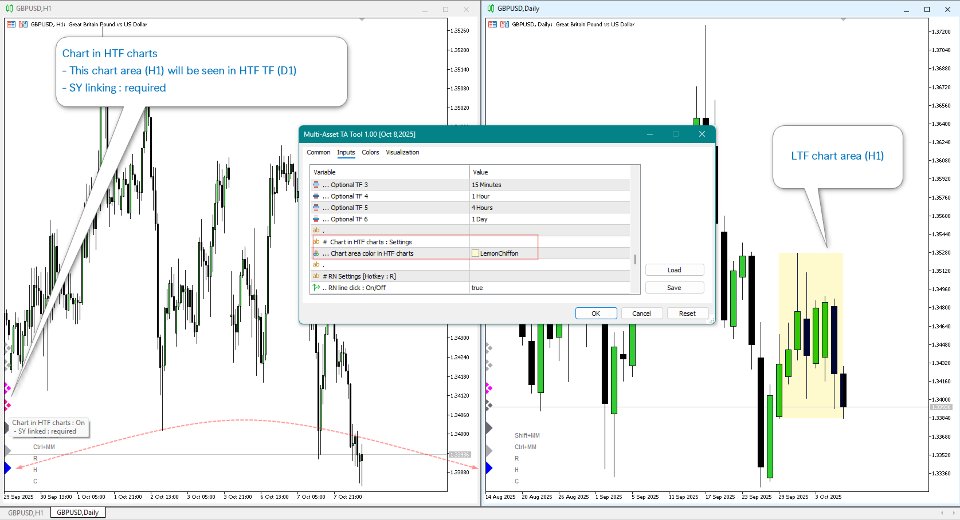The width and height of the screenshot is (960, 520).
Task: Select the Inputs tab in the dialog
Action: coord(346,153)
